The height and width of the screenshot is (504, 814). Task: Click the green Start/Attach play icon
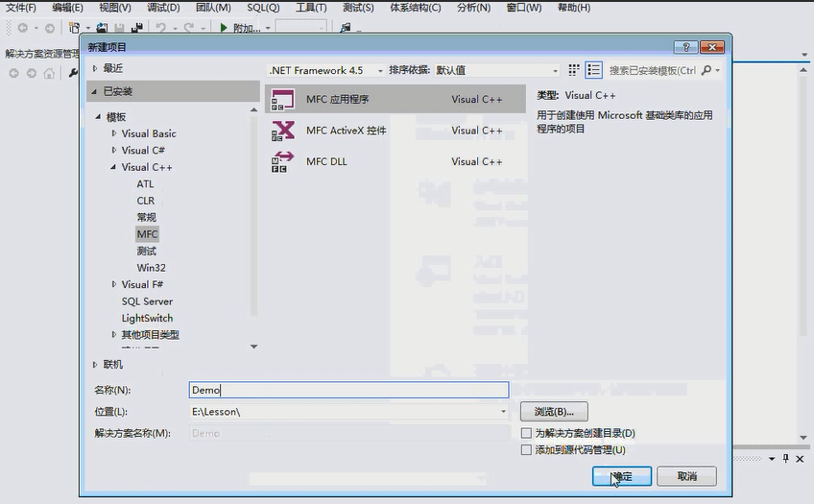coord(224,28)
